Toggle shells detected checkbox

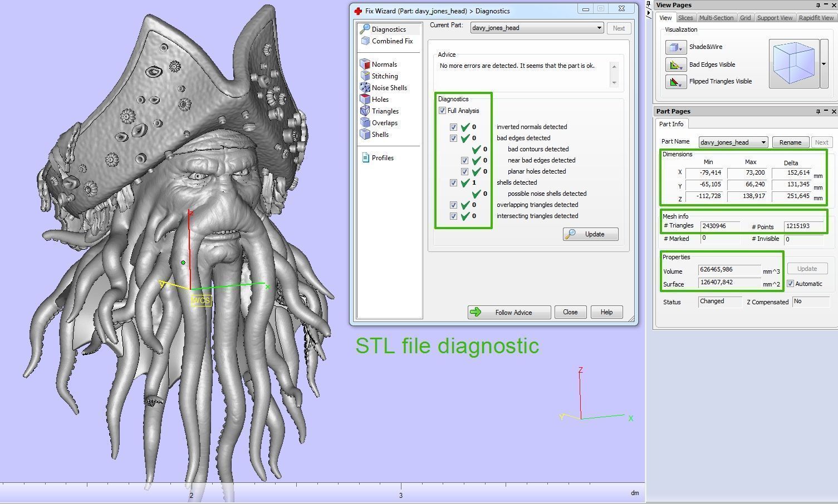453,182
